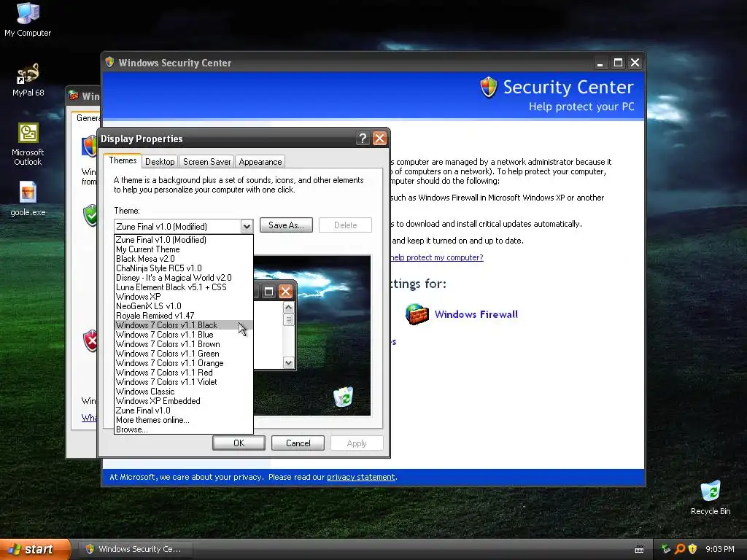Choose the Windows XP theme

pos(183,297)
